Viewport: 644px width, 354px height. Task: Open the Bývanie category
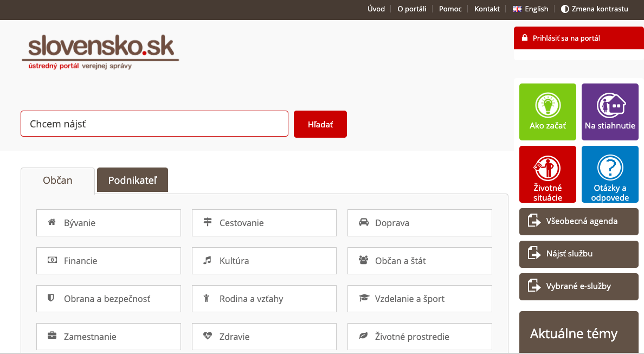(x=108, y=223)
